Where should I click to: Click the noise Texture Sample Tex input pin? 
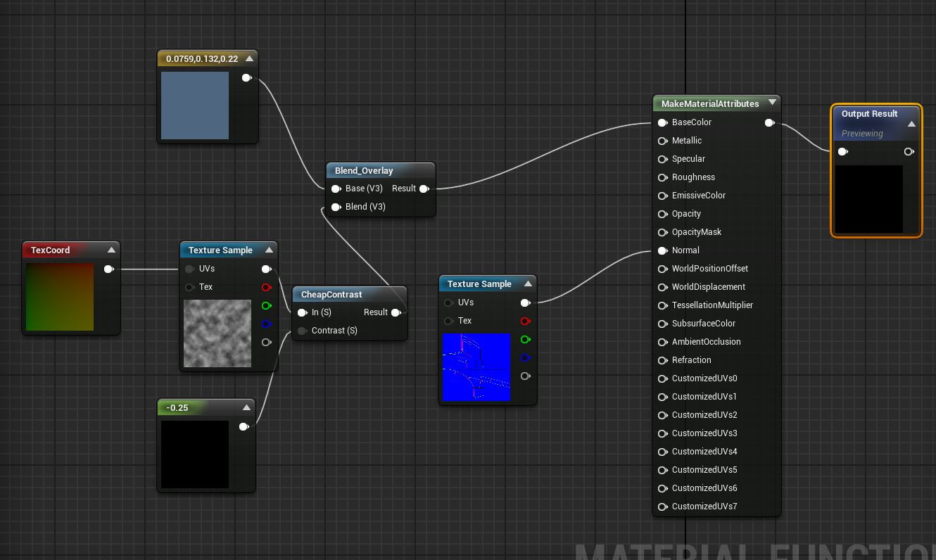[190, 287]
